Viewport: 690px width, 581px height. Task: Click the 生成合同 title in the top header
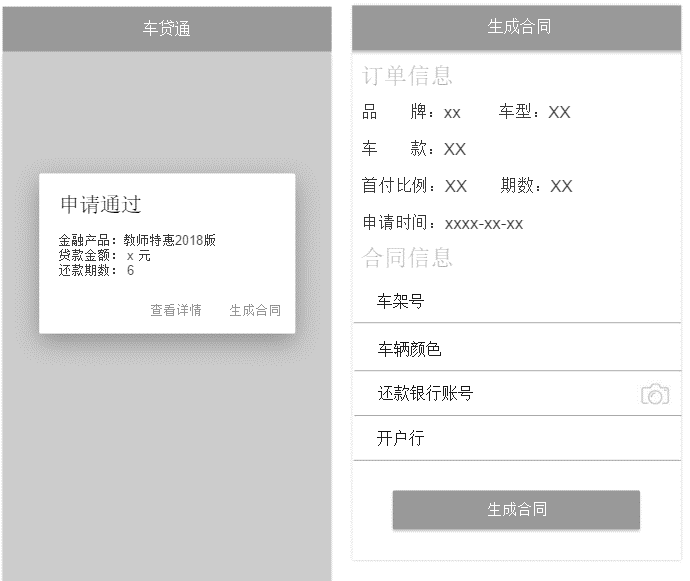518,27
